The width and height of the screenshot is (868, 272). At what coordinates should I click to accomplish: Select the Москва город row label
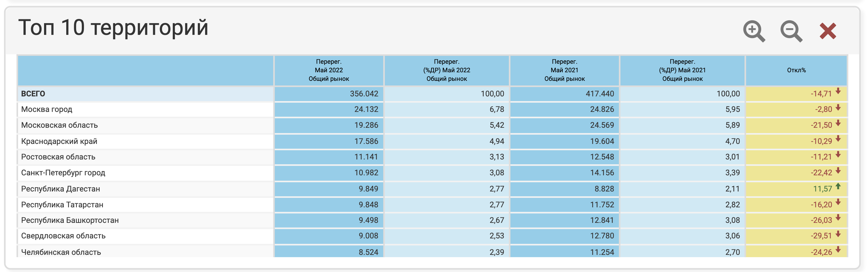[x=47, y=110]
